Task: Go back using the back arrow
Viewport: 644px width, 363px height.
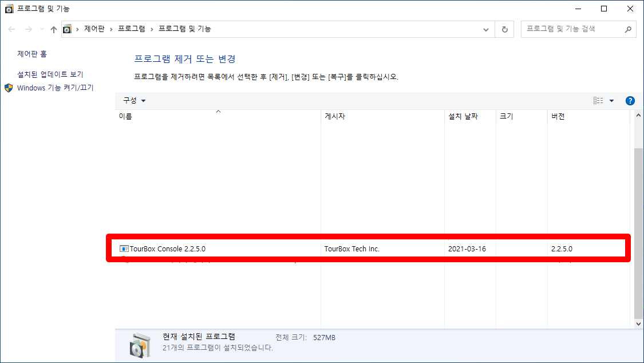Action: pos(11,29)
